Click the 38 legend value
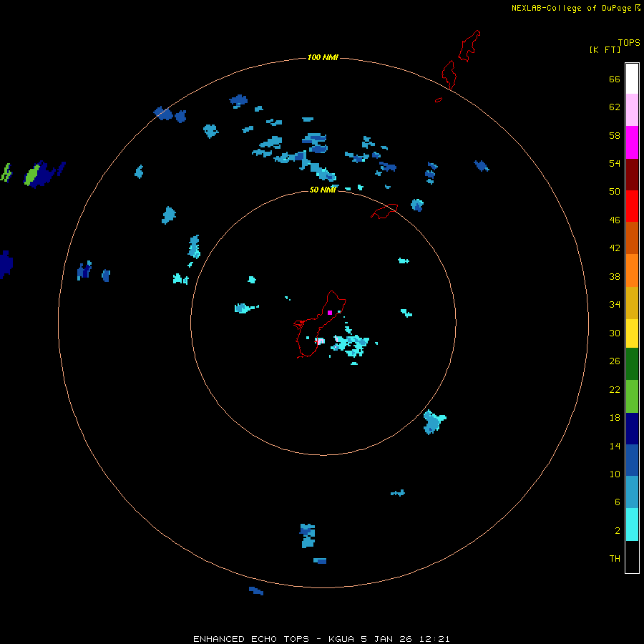This screenshot has height=644, width=644. pos(615,276)
